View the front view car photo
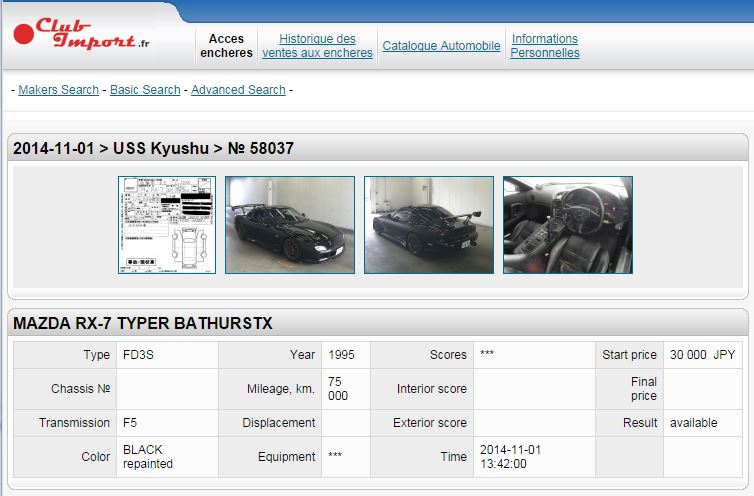The width and height of the screenshot is (754, 496). pyautogui.click(x=290, y=225)
